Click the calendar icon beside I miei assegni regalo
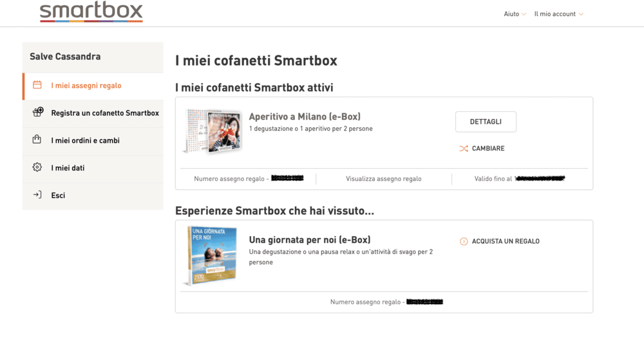644x352 pixels. (37, 85)
